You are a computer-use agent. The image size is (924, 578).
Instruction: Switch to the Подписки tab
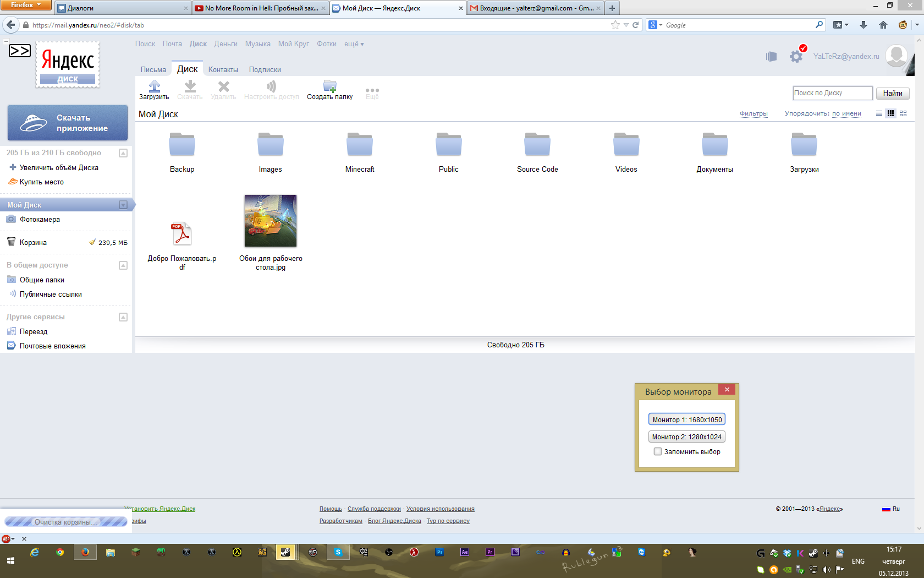[x=265, y=70]
